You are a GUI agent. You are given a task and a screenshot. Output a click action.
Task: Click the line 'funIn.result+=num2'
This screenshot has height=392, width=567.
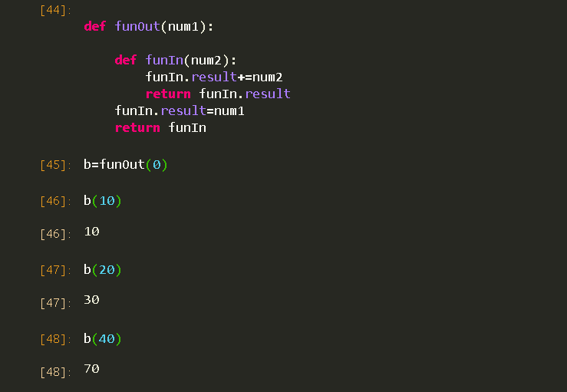pos(214,77)
